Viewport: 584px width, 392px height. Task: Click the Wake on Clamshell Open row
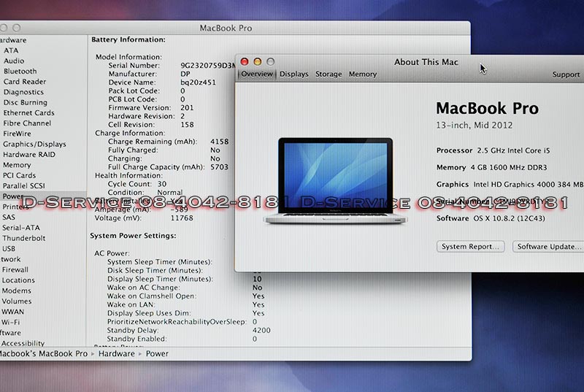(186, 296)
